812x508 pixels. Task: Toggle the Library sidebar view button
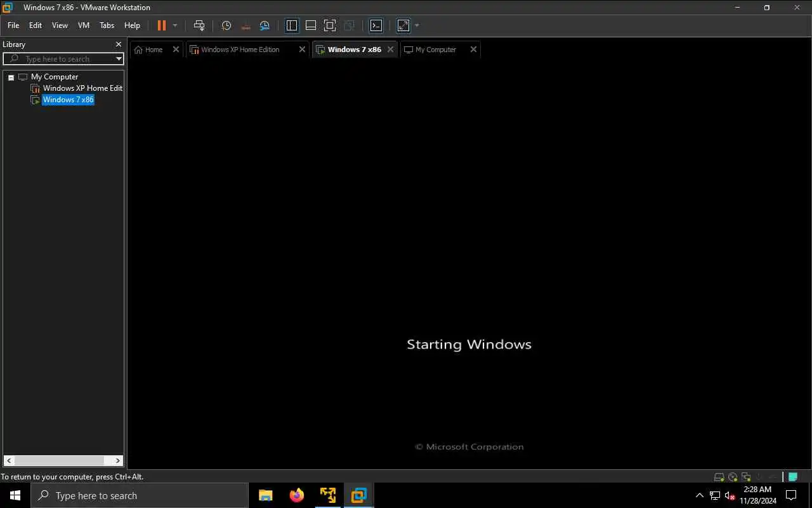point(292,25)
